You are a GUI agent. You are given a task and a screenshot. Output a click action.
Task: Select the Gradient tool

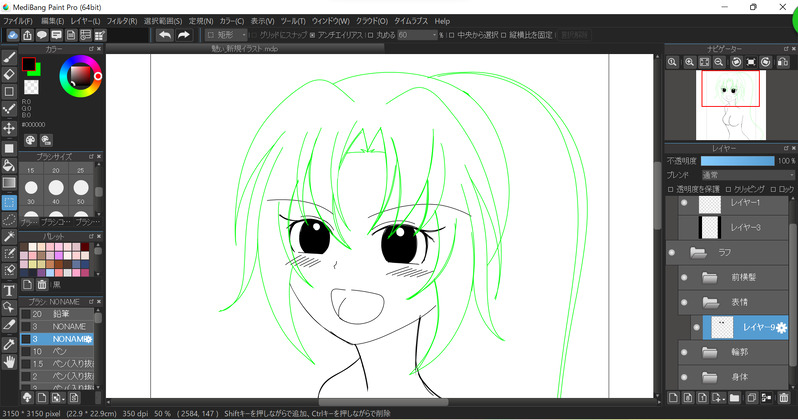tap(9, 183)
